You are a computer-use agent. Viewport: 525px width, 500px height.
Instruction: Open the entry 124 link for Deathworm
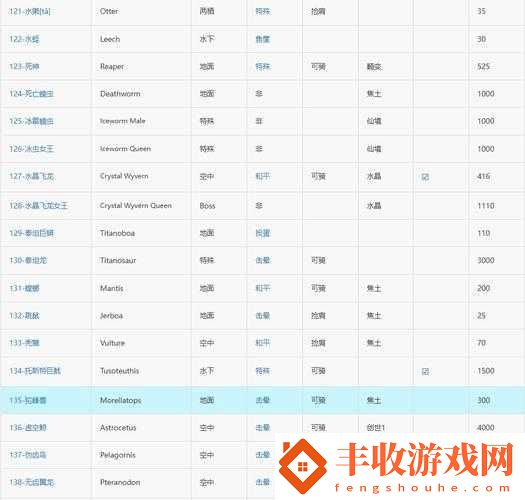click(x=31, y=94)
